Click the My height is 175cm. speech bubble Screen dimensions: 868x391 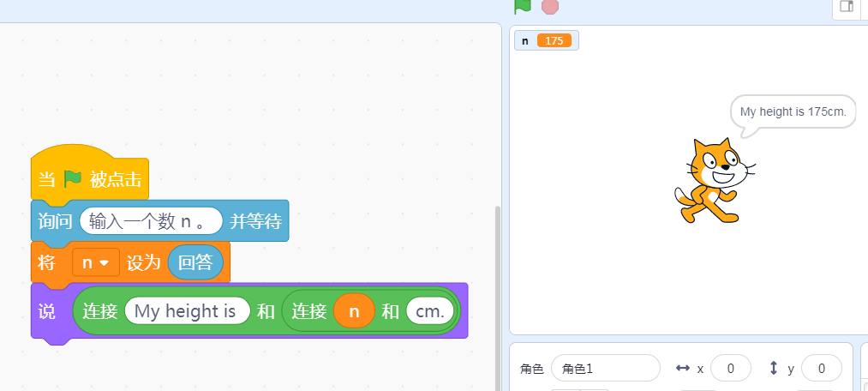click(x=793, y=111)
